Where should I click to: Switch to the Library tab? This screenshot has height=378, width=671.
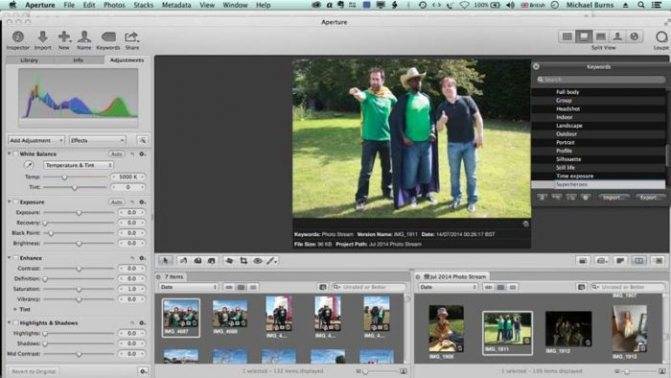[29, 60]
